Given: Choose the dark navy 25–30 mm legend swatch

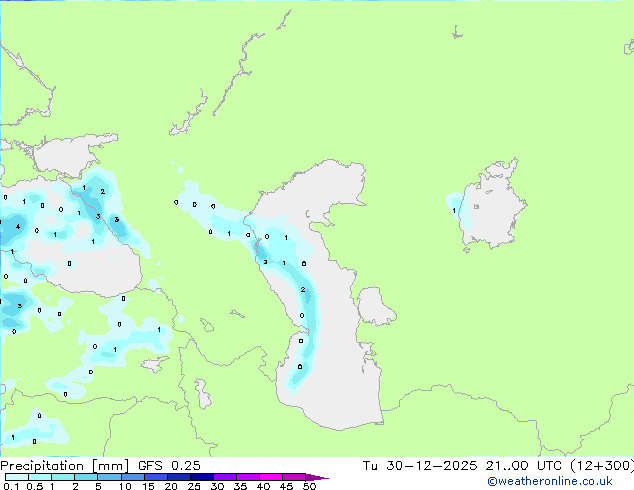Looking at the screenshot, I should pos(202,477).
